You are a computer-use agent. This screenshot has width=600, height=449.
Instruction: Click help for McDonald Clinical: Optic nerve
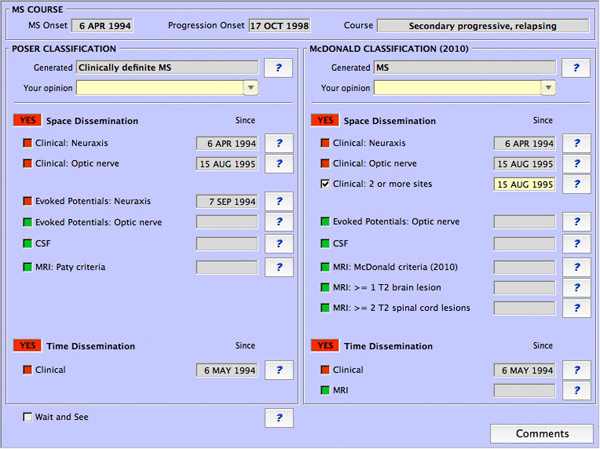[x=577, y=164]
